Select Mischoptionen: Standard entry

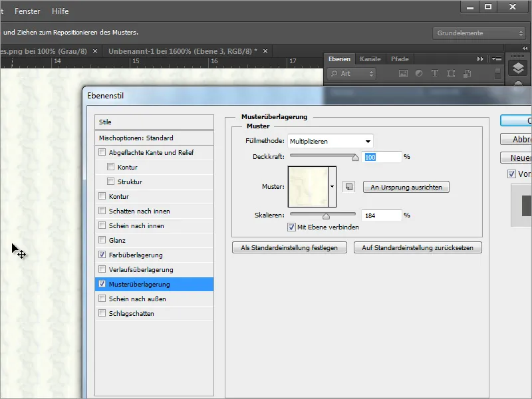point(154,138)
